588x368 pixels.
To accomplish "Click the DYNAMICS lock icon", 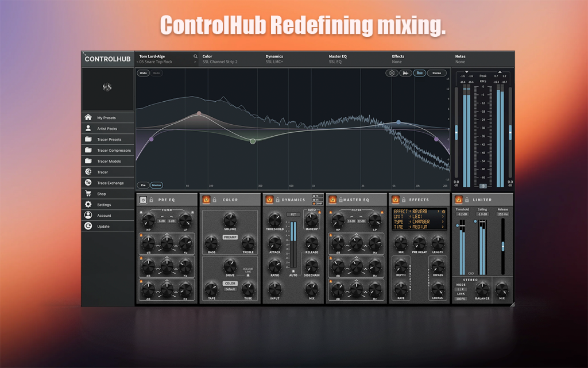I will click(277, 200).
